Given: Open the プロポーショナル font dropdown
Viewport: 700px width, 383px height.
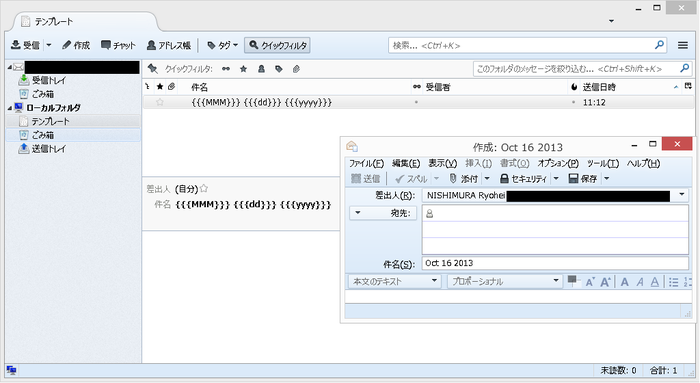Looking at the screenshot, I should 504,281.
